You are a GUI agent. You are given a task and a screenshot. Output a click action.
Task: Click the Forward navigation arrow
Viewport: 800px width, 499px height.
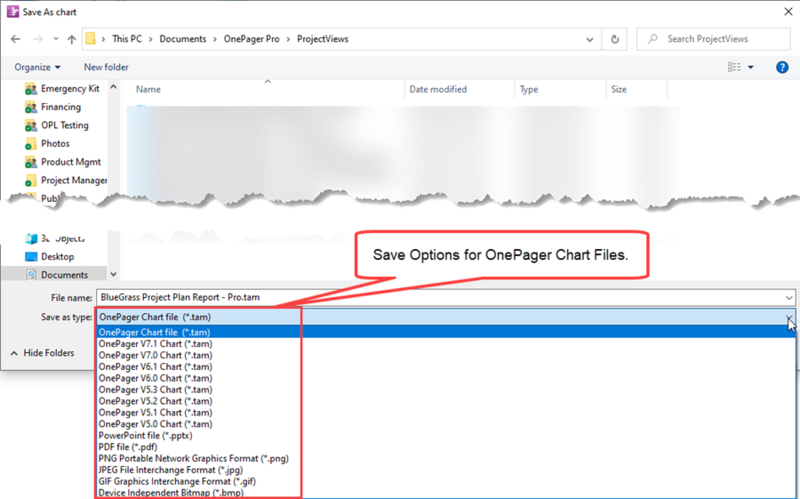(38, 39)
